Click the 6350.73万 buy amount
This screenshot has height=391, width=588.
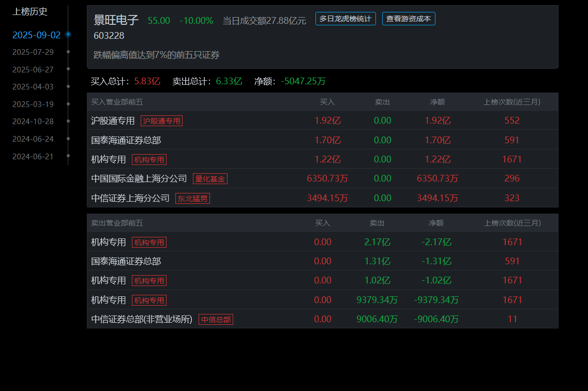327,178
